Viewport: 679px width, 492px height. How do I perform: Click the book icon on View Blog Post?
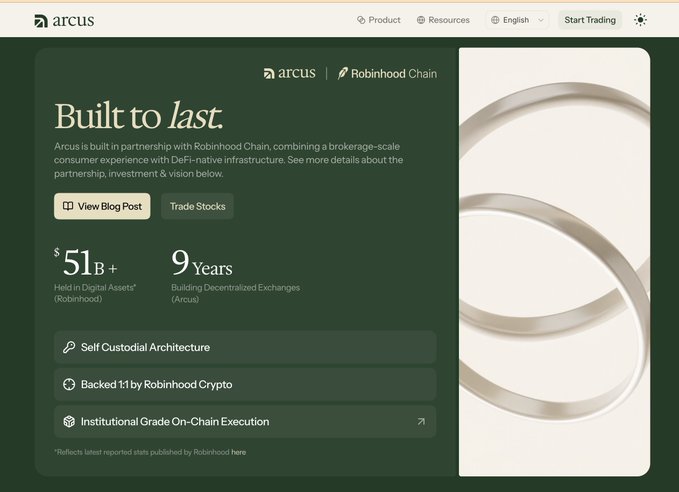click(x=68, y=206)
